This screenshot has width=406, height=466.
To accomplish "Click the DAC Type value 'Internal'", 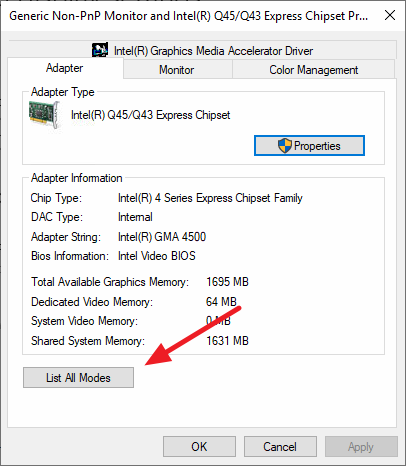I will coord(135,217).
